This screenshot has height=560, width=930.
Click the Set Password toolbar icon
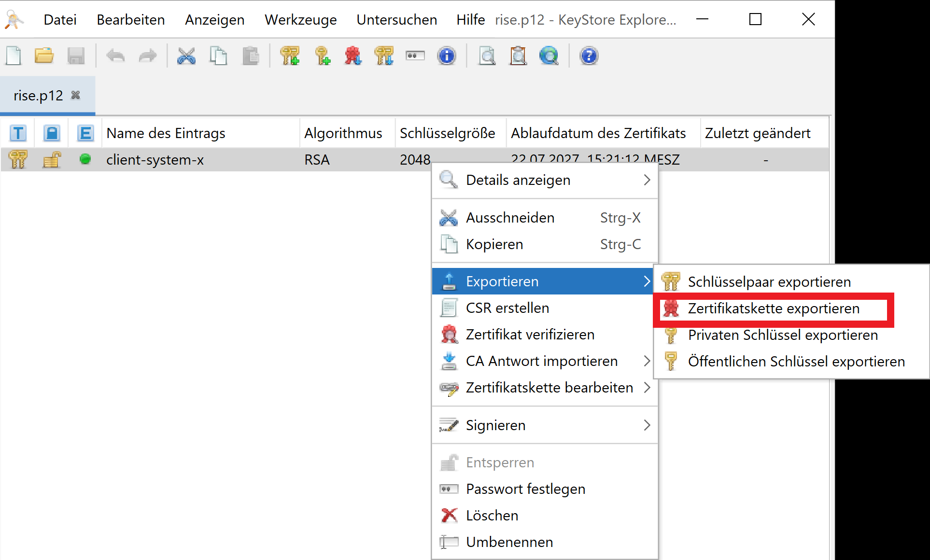[x=415, y=56]
